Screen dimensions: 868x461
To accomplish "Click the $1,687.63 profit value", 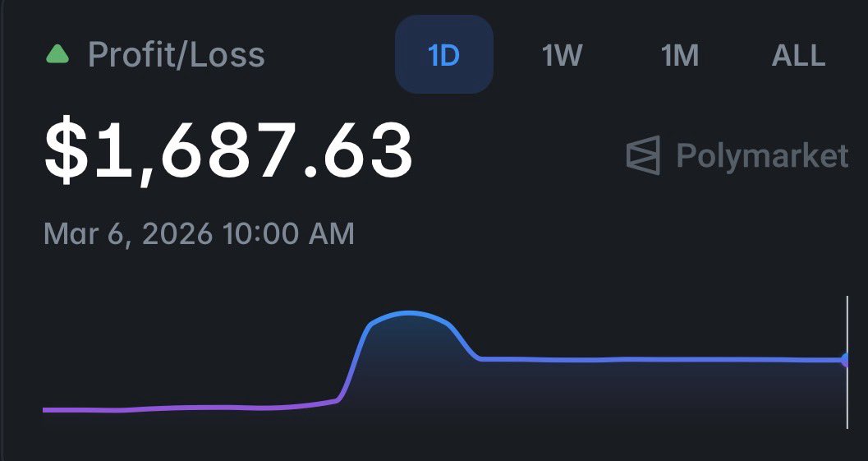I will tap(228, 150).
